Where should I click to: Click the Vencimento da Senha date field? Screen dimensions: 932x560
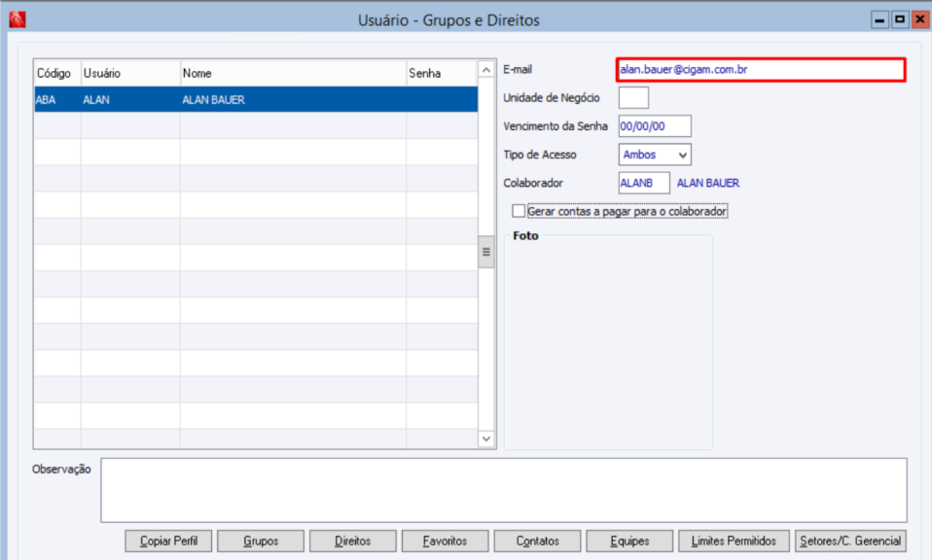tap(655, 125)
